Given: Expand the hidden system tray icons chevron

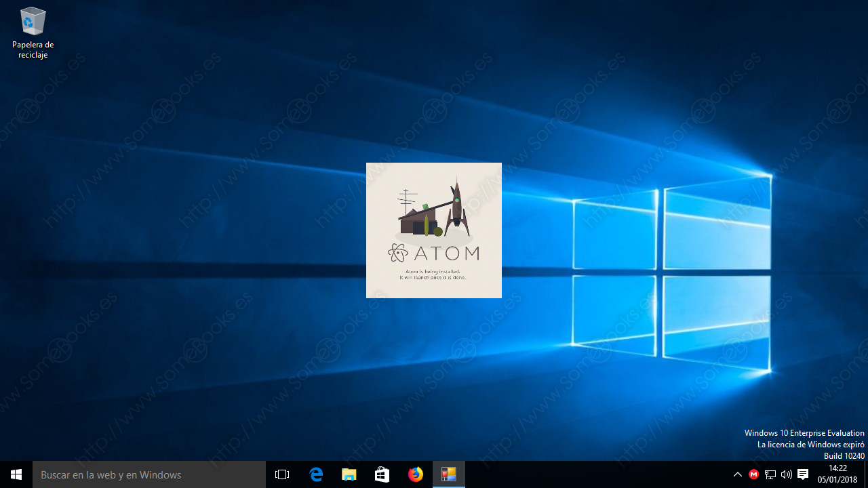Looking at the screenshot, I should click(738, 474).
